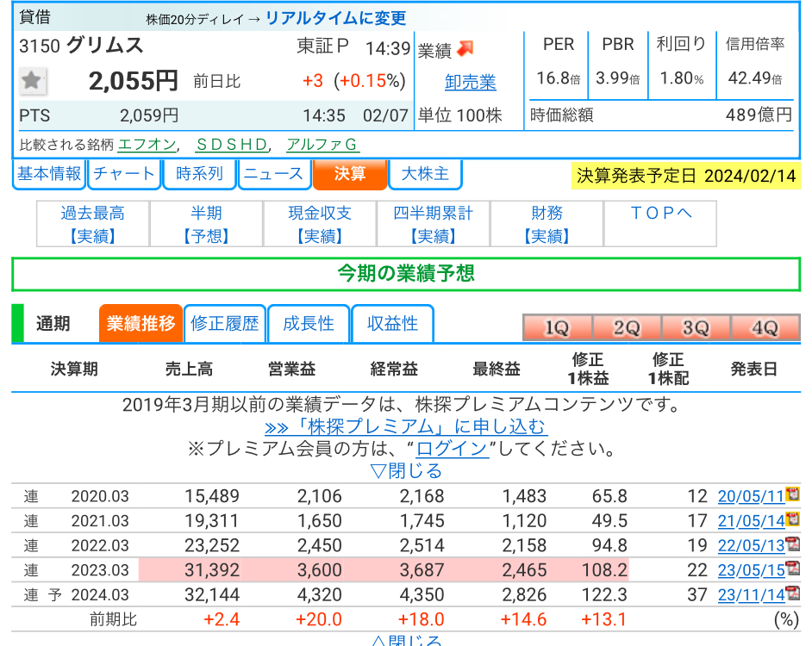Jump to 財務【実績】 section
The image size is (812, 646).
click(547, 224)
